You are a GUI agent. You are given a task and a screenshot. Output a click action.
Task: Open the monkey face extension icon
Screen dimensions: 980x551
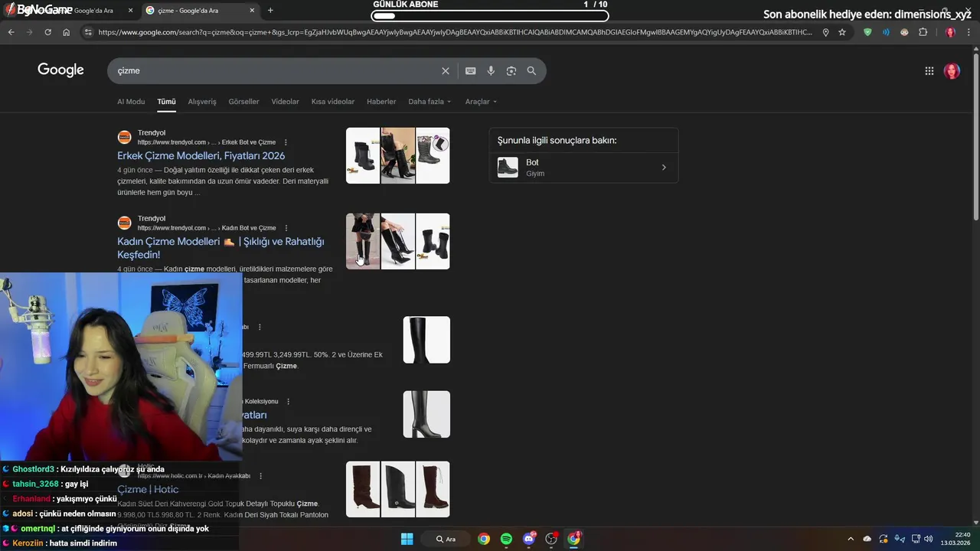(x=904, y=32)
